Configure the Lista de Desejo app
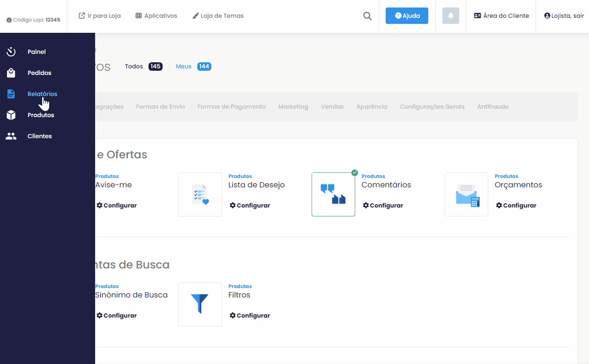 point(250,206)
